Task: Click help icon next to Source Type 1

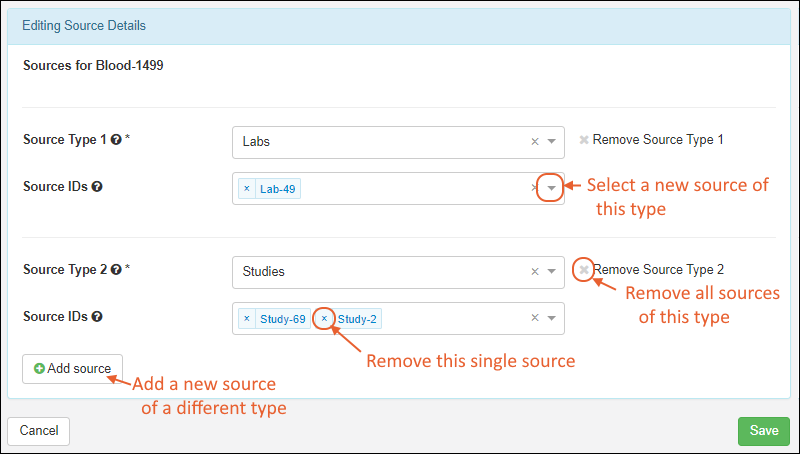Action: point(116,140)
